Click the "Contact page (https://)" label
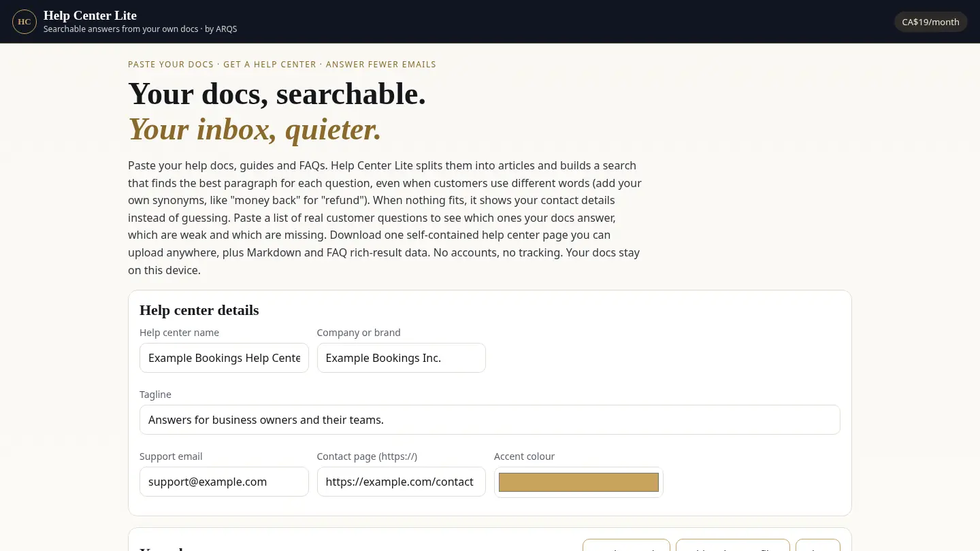 (x=367, y=456)
